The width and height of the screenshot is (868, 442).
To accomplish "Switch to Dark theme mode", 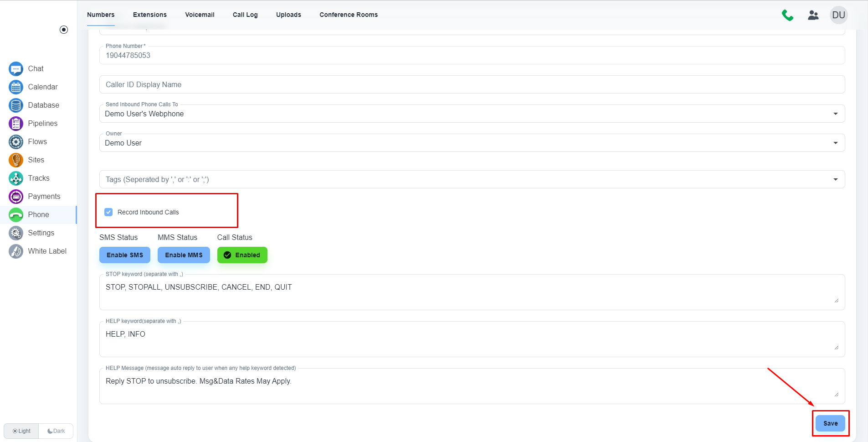I will click(x=56, y=431).
